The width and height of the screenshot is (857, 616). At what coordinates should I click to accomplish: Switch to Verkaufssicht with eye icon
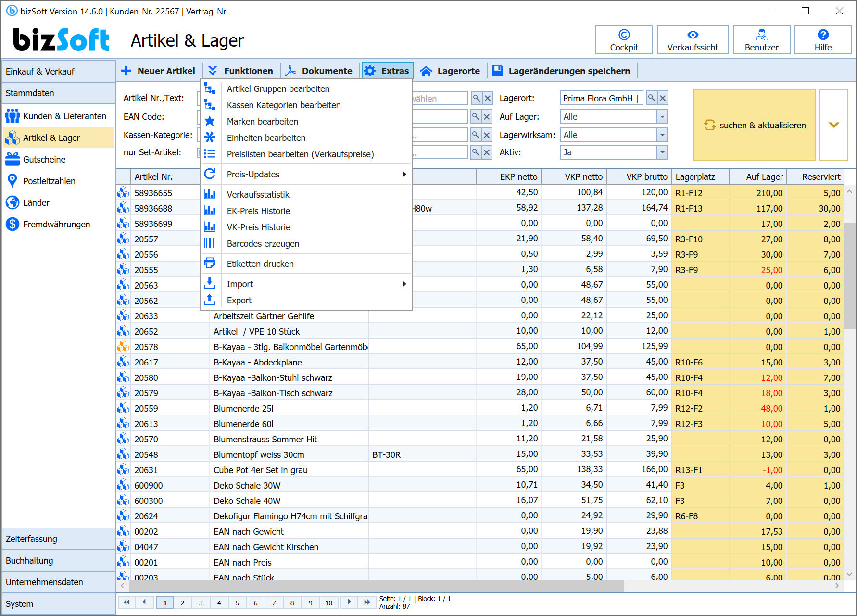(x=693, y=40)
